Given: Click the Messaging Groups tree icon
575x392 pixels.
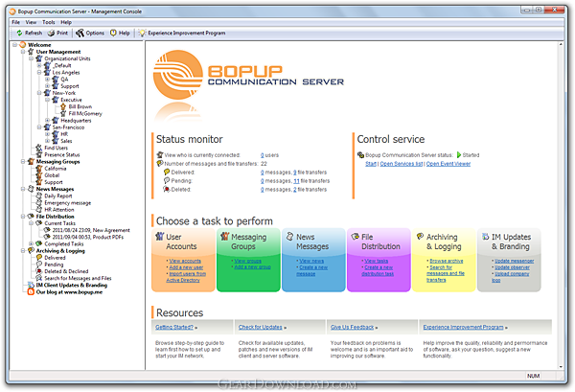Looking at the screenshot, I should coord(31,162).
